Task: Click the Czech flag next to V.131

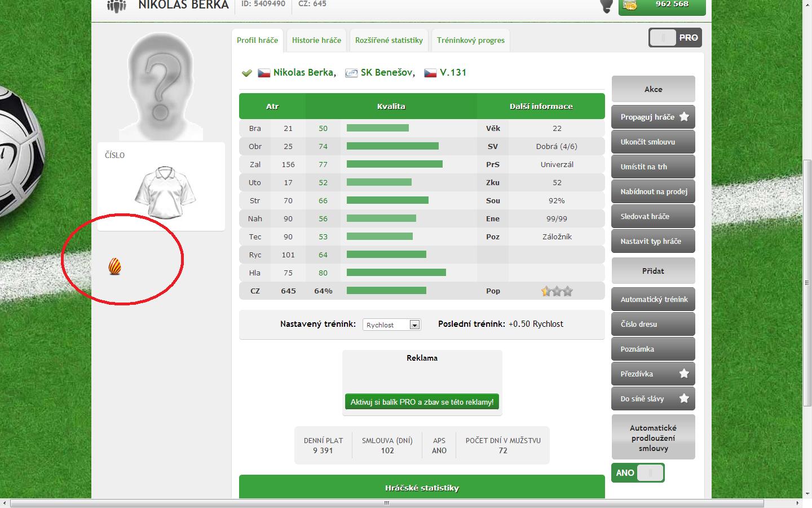Action: [430, 73]
